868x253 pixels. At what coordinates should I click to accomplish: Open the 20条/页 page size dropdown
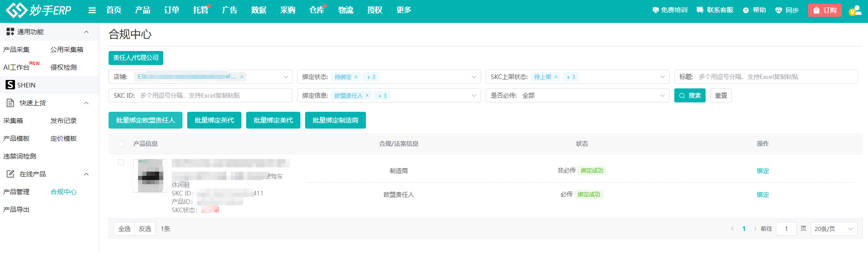pyautogui.click(x=833, y=229)
